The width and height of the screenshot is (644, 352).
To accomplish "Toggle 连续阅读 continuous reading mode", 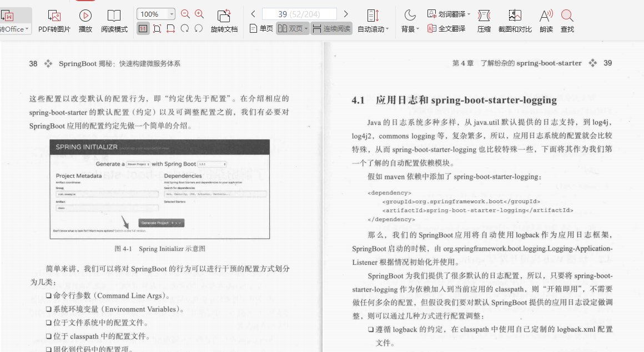I will coord(331,28).
